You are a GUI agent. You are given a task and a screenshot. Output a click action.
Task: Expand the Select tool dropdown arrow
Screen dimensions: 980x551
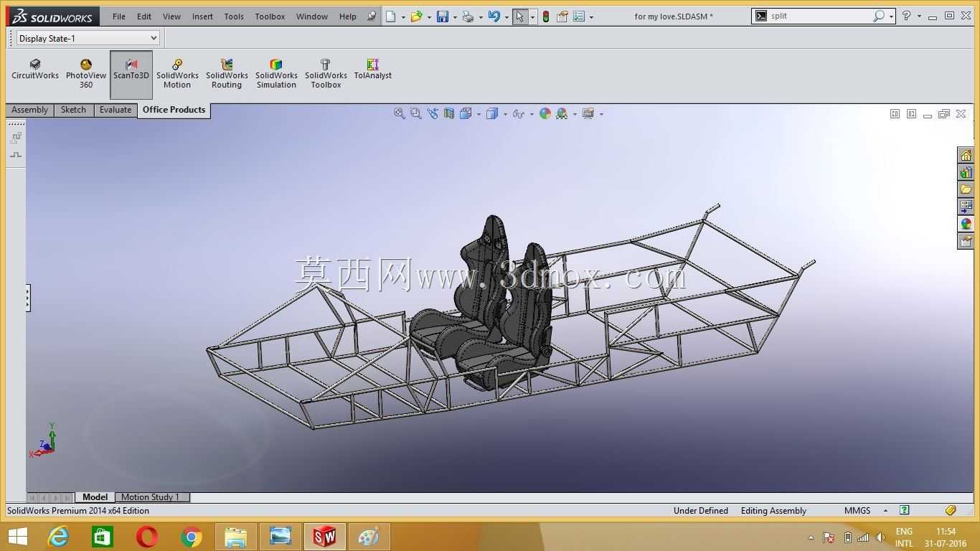tap(532, 17)
